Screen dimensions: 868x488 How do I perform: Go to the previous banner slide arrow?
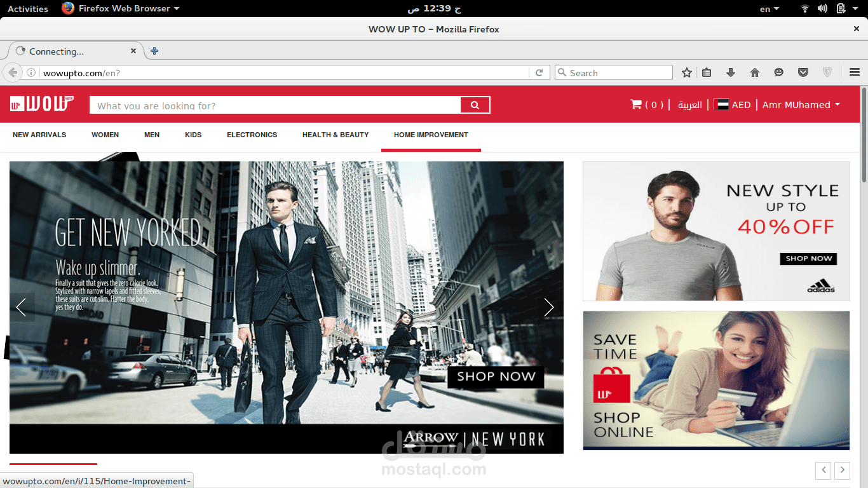(22, 308)
